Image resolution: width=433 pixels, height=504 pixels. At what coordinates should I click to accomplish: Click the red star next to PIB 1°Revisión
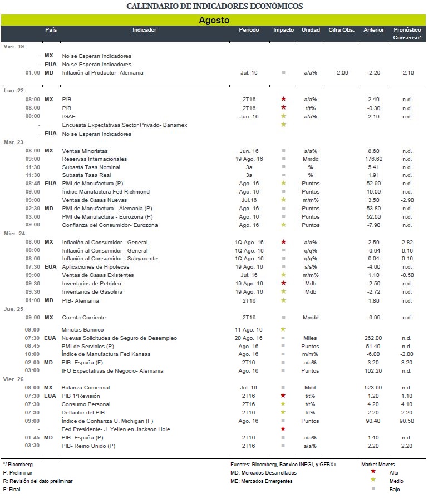coord(283,396)
